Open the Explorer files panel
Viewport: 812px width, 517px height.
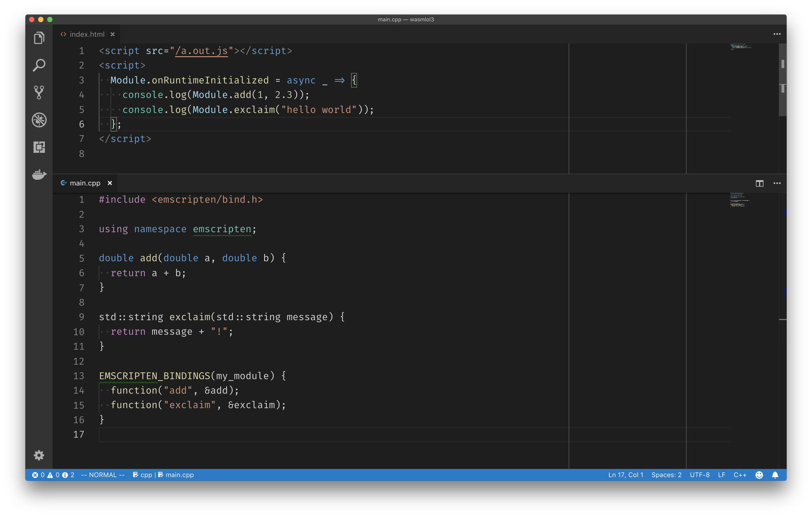click(39, 38)
